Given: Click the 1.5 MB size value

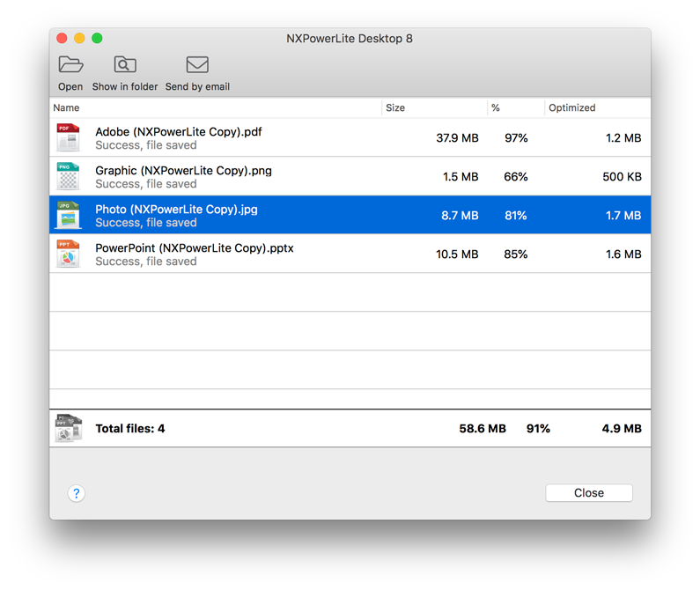Looking at the screenshot, I should click(x=461, y=177).
